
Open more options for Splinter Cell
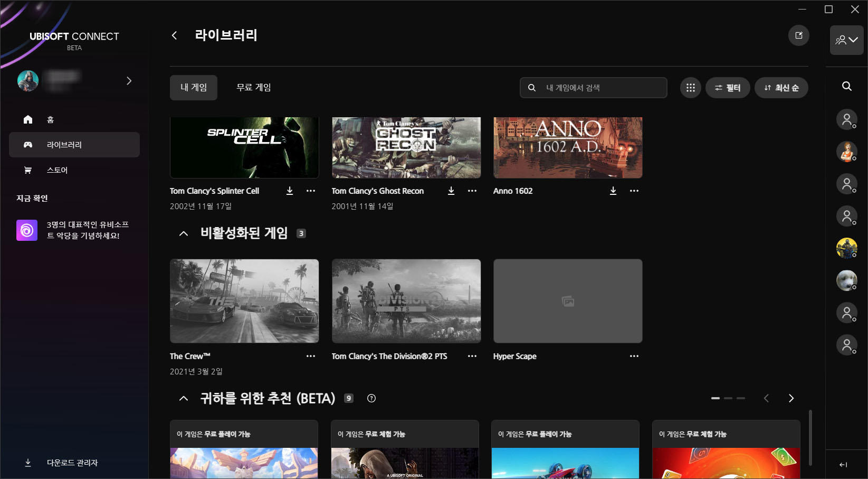point(311,191)
